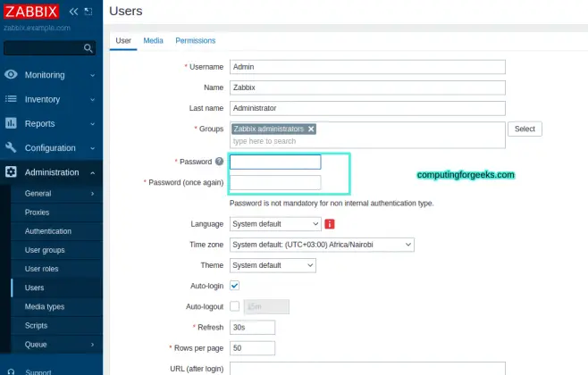Open User roles in the sidebar
The height and width of the screenshot is (375, 588).
[43, 269]
